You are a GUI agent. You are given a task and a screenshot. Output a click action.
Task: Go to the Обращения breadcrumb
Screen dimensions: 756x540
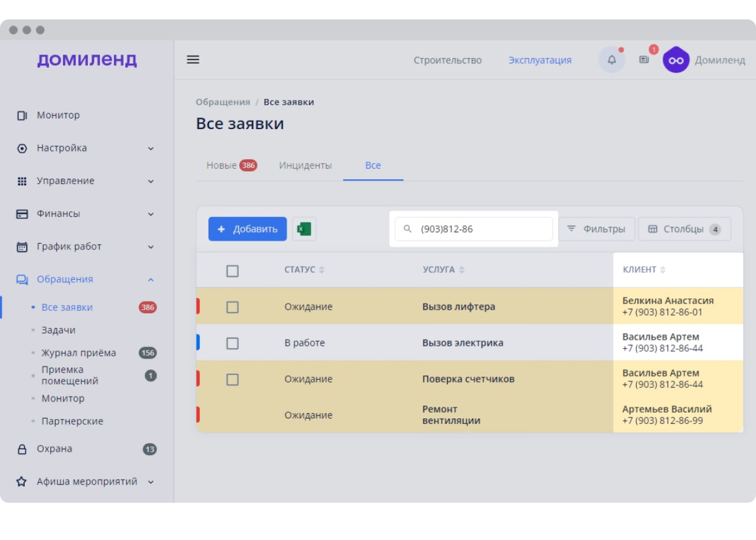(223, 102)
